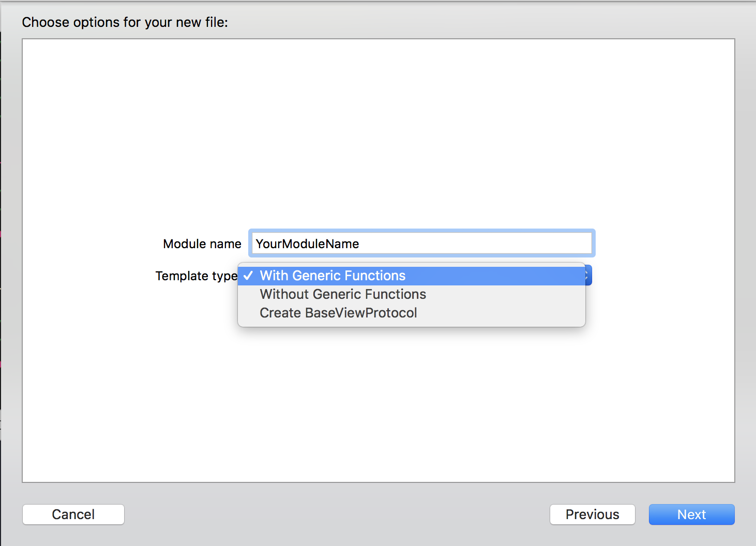756x546 pixels.
Task: Click the Choose options for your new file heading
Action: (125, 22)
